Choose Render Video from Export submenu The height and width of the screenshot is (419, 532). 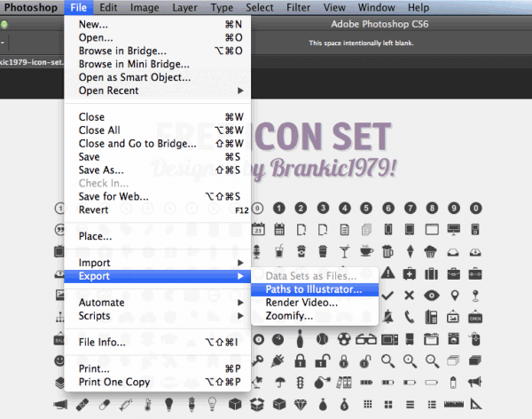(x=315, y=303)
